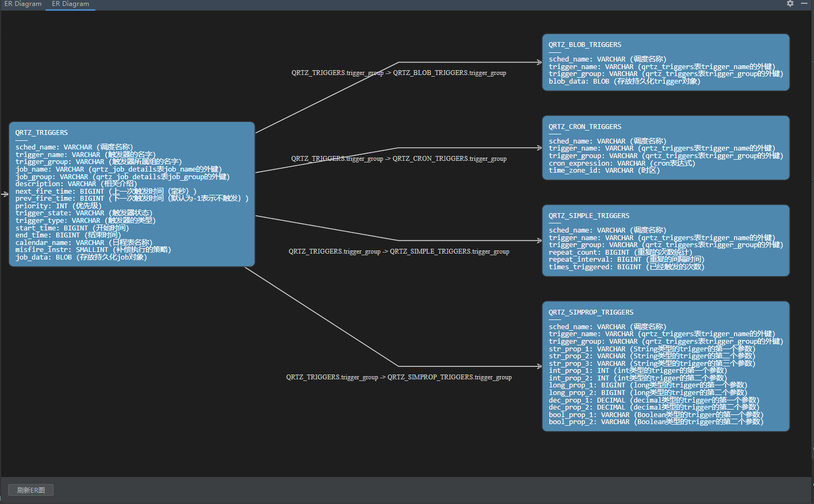Select the QRTZ_TRIGGERS entity title
Image resolution: width=814 pixels, height=504 pixels.
coord(42,133)
